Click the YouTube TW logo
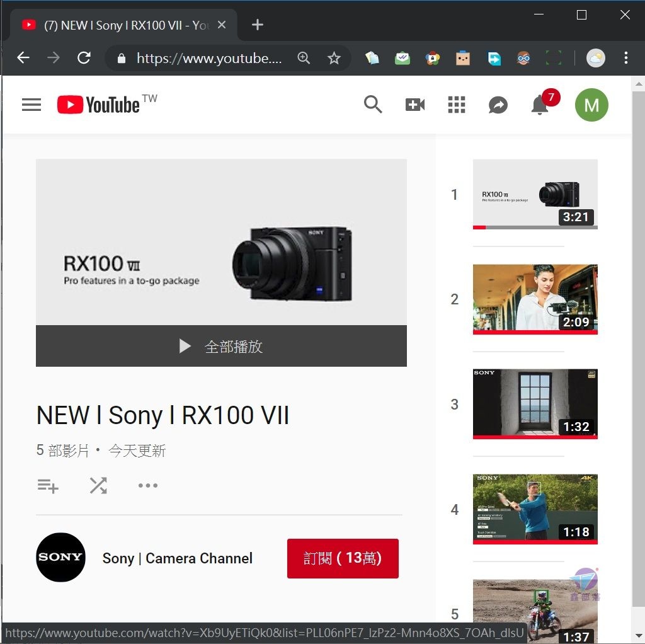The height and width of the screenshot is (644, 645). (x=107, y=105)
